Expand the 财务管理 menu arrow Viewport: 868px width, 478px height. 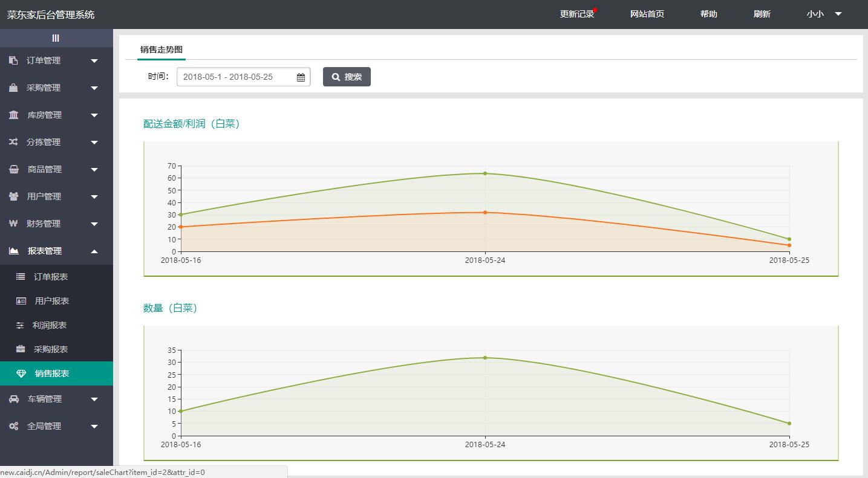(94, 224)
